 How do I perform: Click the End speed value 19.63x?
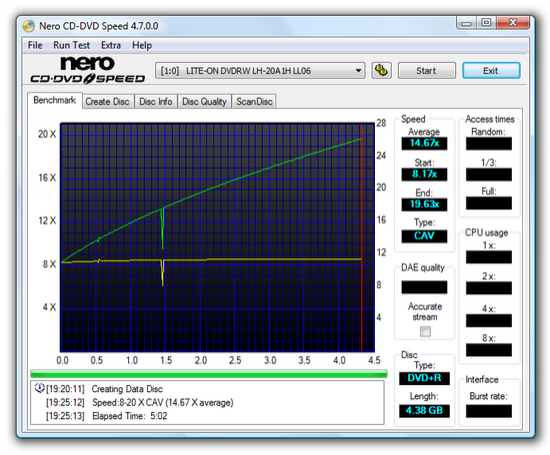[x=424, y=204]
